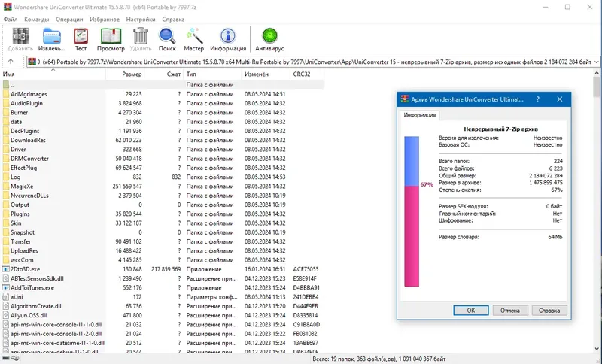Go up one folder level arrow

(11, 62)
